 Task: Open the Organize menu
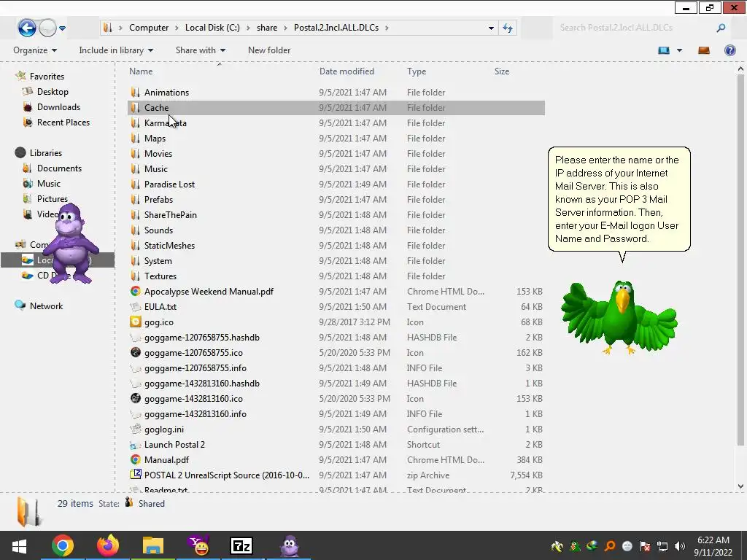pos(35,50)
